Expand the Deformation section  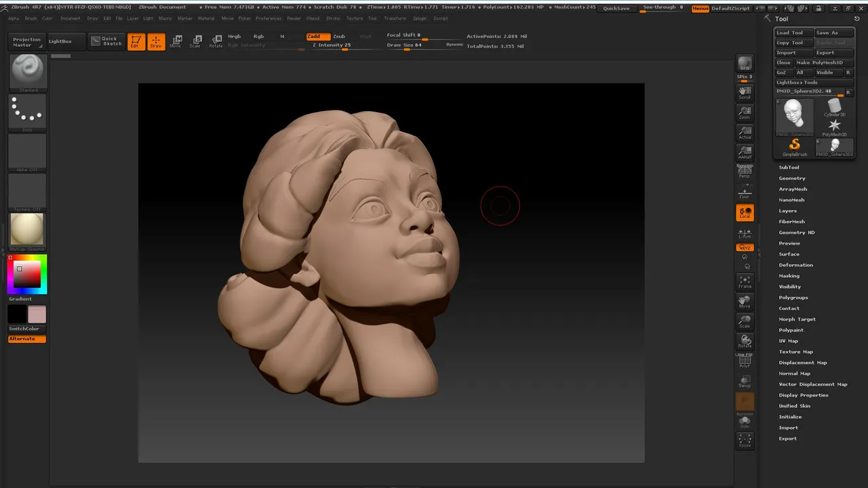click(x=795, y=265)
